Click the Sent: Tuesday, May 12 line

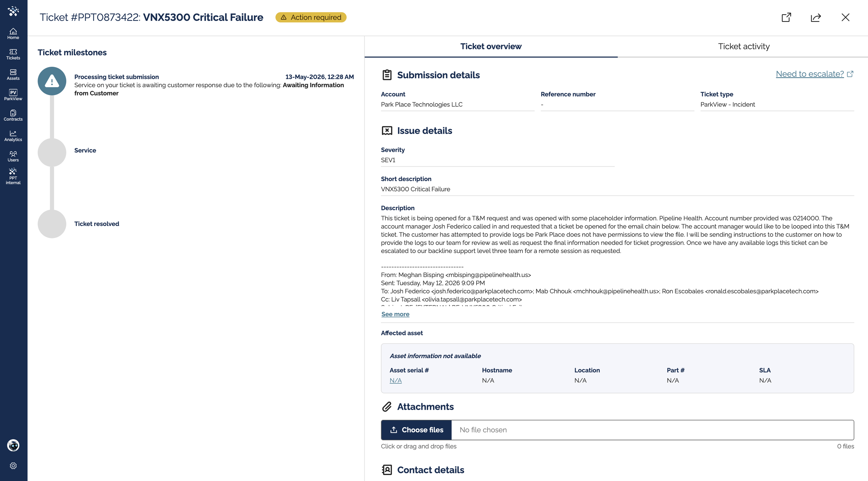(x=433, y=283)
